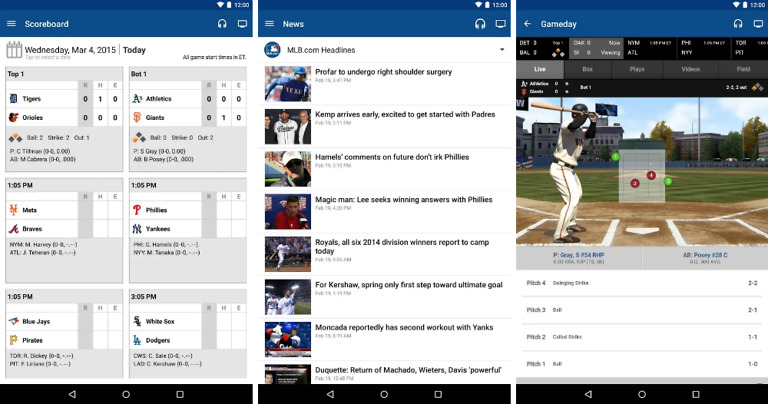Open hamburger menu on Scoreboard screen

click(x=12, y=23)
